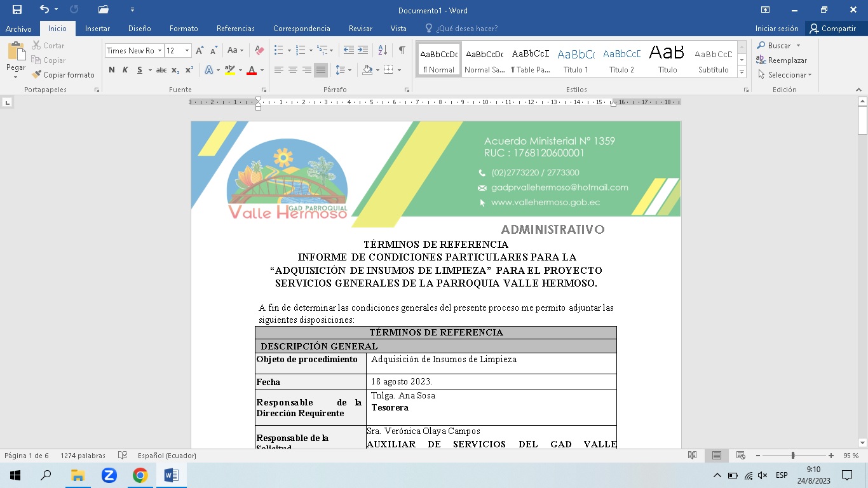Click the zoom slider in status bar
The image size is (868, 488).
coord(793,456)
